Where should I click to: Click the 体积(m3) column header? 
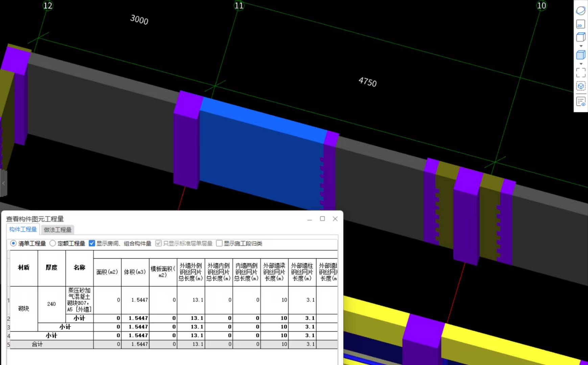[x=135, y=272]
